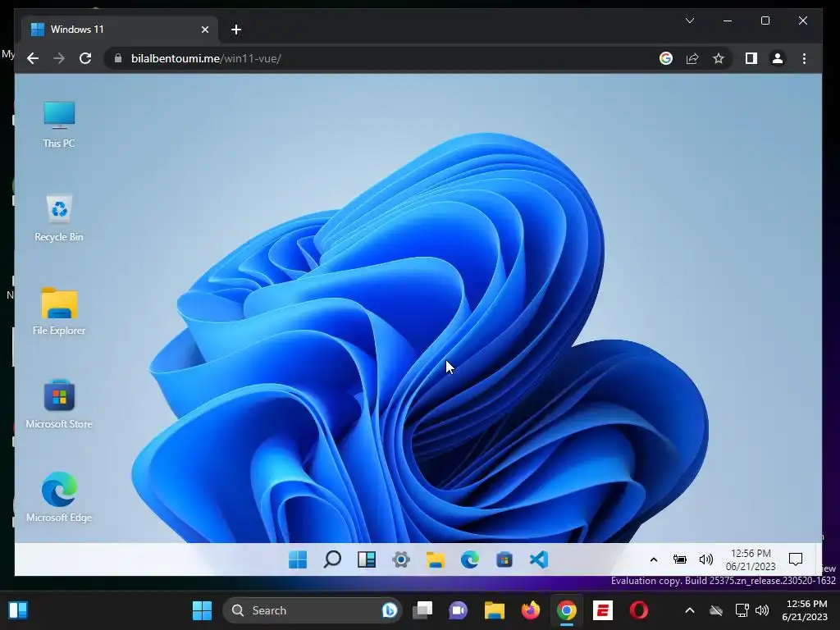The image size is (840, 630).
Task: Open Microsoft Edge desktop shortcut
Action: coord(59,498)
